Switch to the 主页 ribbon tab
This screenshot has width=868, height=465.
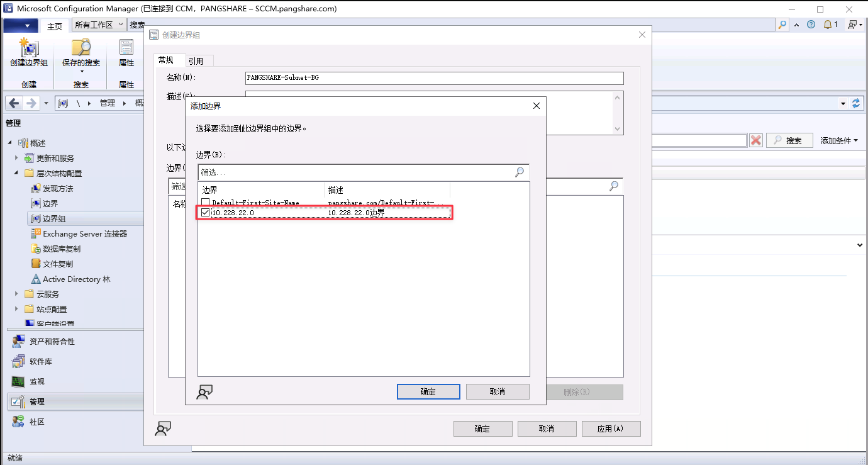point(55,26)
